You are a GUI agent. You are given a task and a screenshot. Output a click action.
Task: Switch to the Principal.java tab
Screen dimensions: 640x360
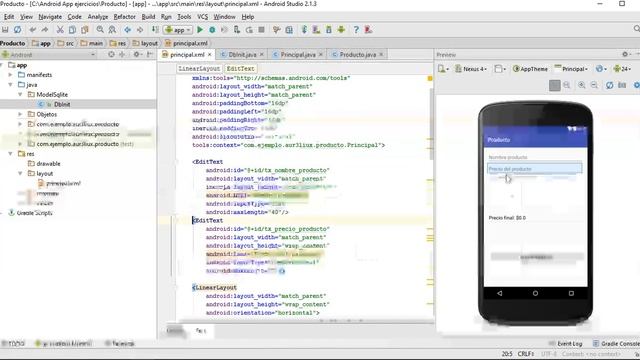pyautogui.click(x=298, y=54)
